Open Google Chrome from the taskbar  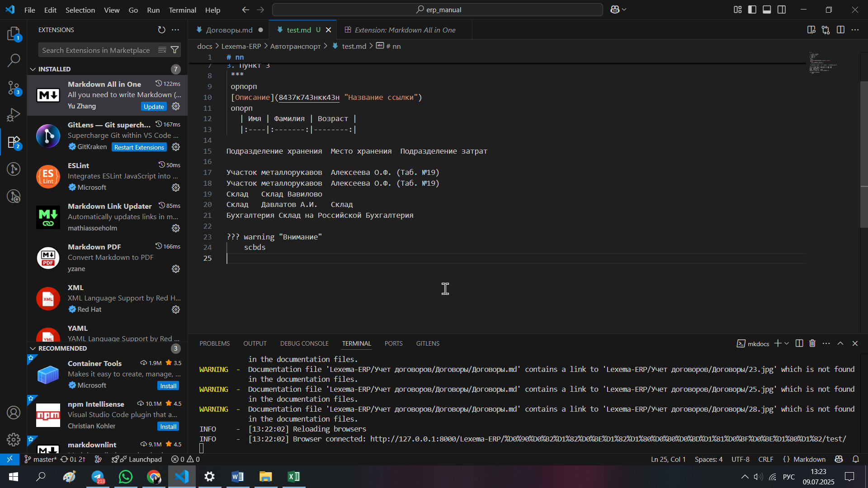tap(154, 477)
